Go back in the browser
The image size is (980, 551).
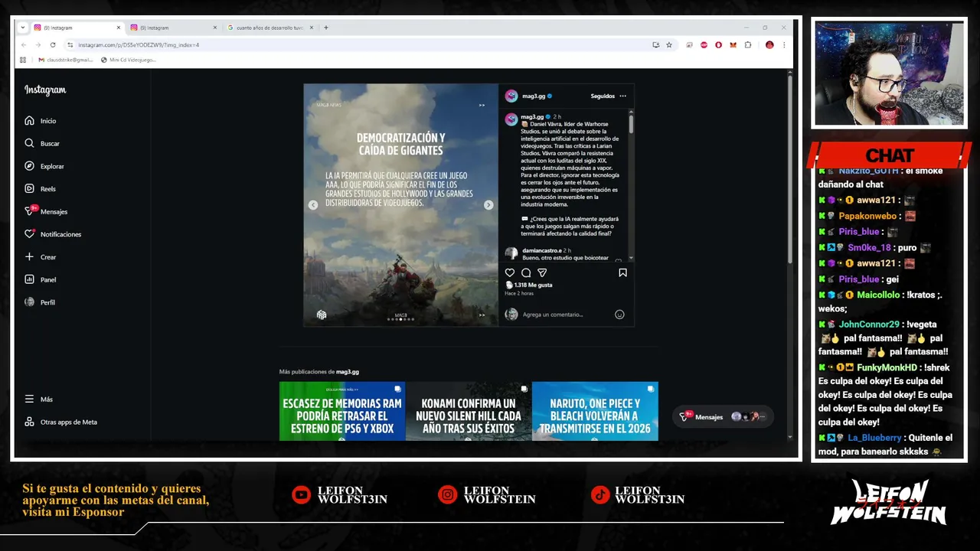pos(24,45)
